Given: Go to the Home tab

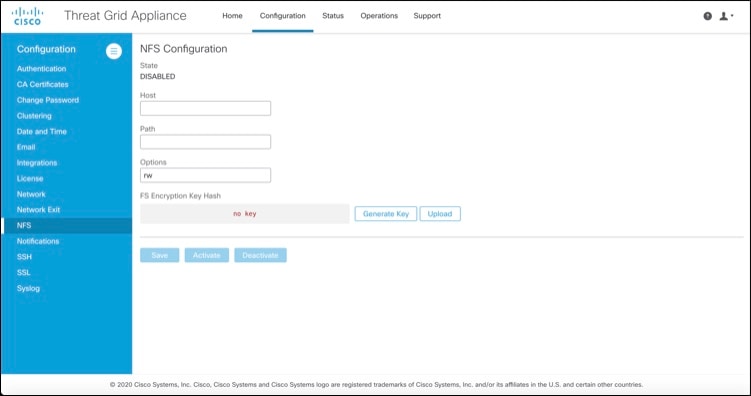Looking at the screenshot, I should [x=232, y=16].
